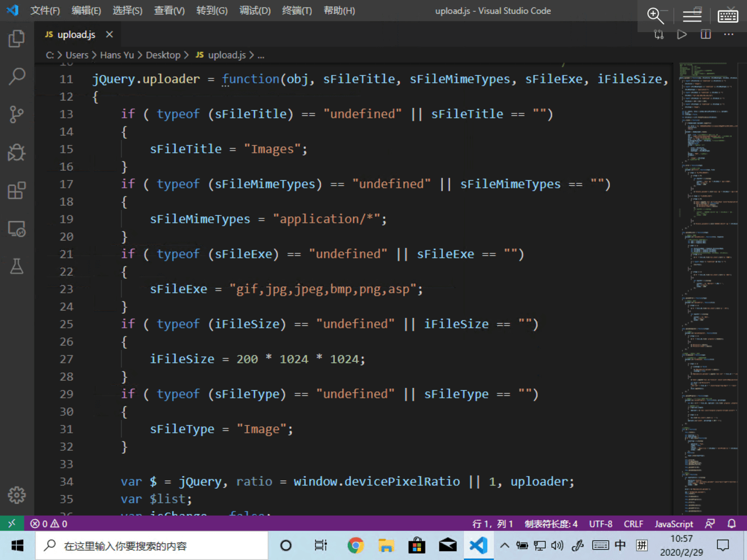Expand the Desktop breadcrumb
Screen dimensions: 747x560
pos(163,55)
